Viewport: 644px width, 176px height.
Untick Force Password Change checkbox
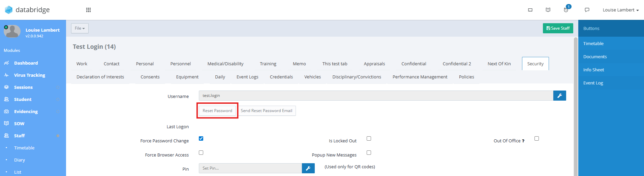point(201,138)
